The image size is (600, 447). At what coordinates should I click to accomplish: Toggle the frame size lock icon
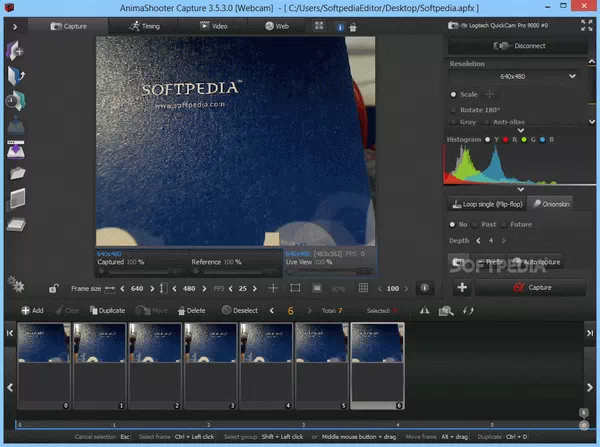[53, 288]
